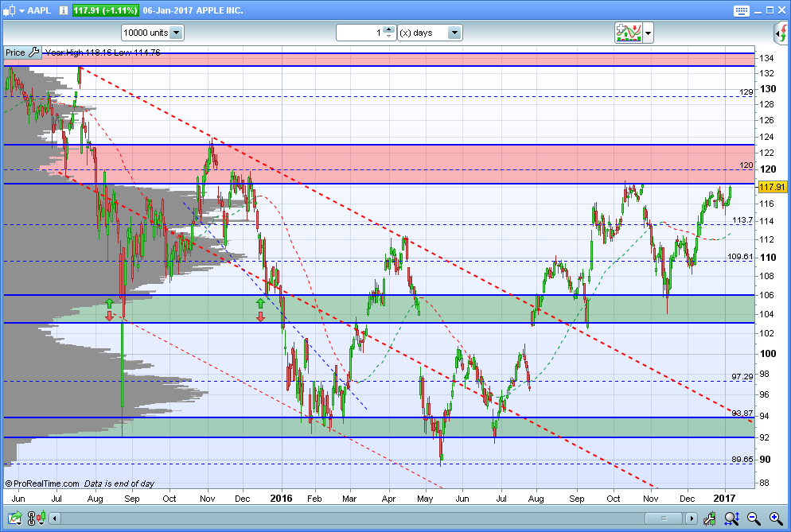Expand the indicator button dropdown arrow

click(649, 33)
